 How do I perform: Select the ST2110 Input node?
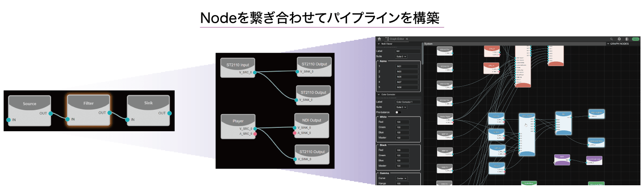[238, 68]
